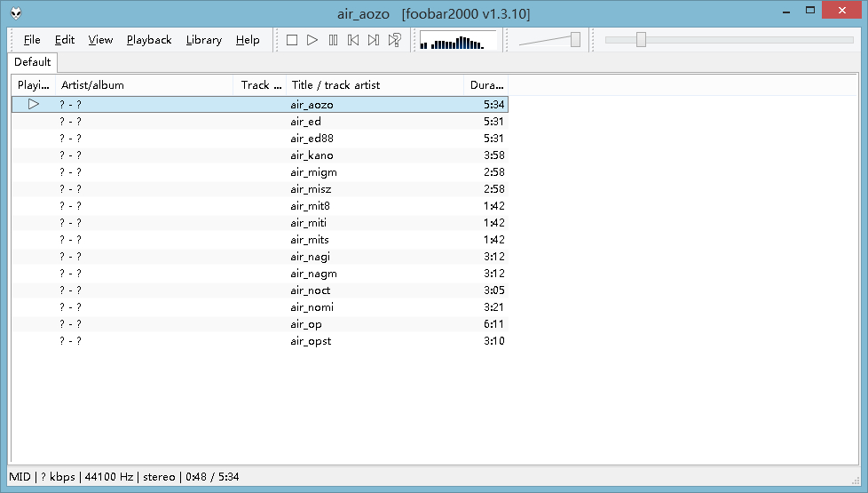Viewport: 868px width, 493px height.
Task: Pause playback with the Pause button
Action: (x=333, y=40)
